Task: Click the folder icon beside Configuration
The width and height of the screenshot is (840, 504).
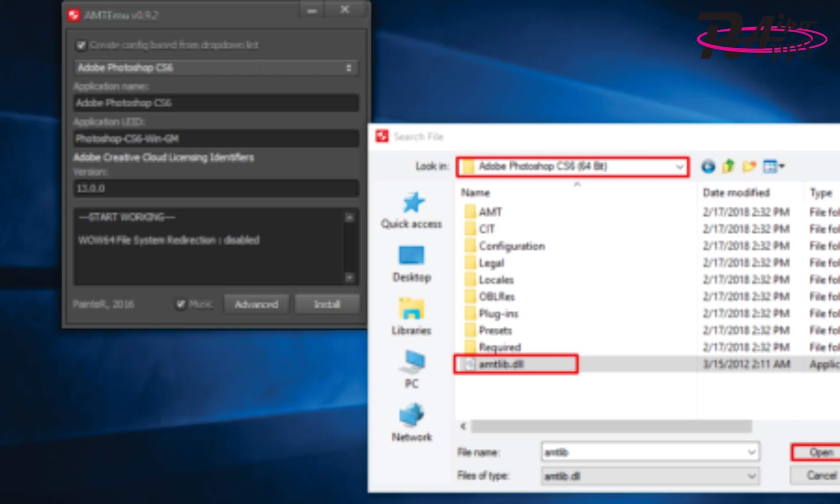Action: [470, 246]
